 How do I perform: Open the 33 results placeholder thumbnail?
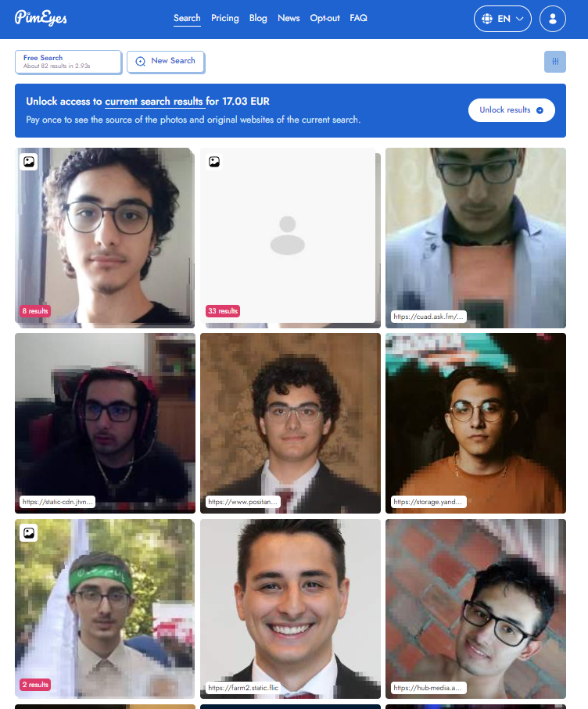tap(288, 235)
